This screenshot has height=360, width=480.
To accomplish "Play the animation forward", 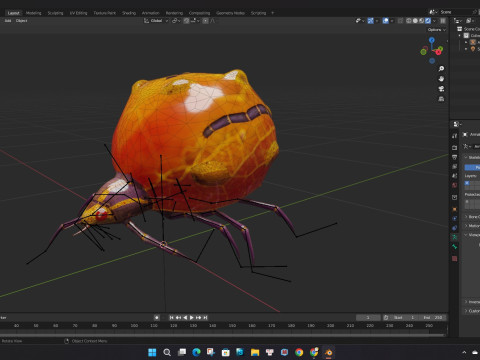I will (x=192, y=317).
